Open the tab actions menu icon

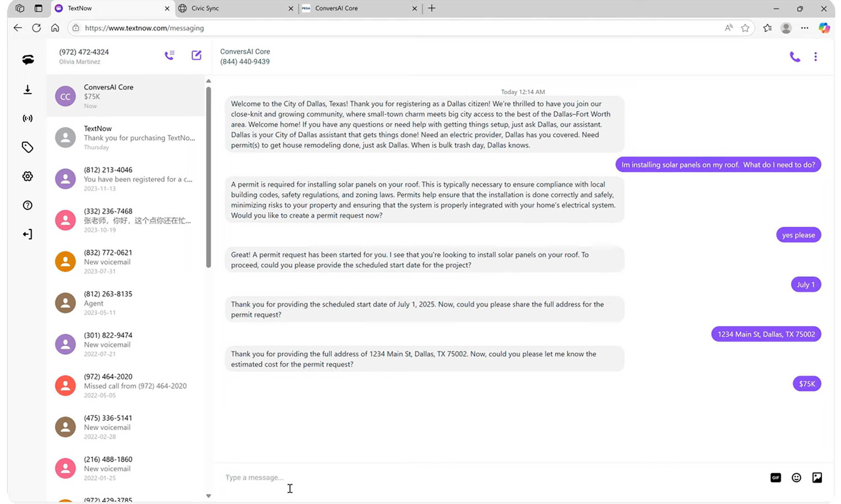coord(38,8)
